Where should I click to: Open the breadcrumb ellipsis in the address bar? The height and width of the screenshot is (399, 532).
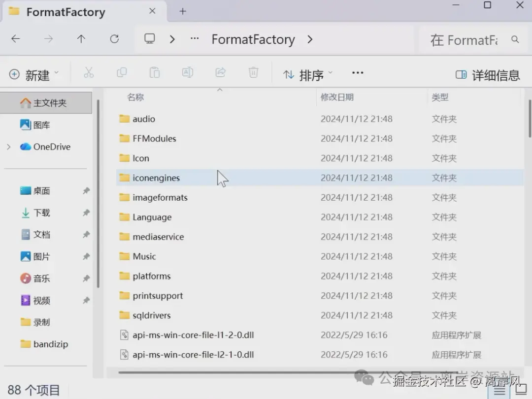pyautogui.click(x=194, y=39)
